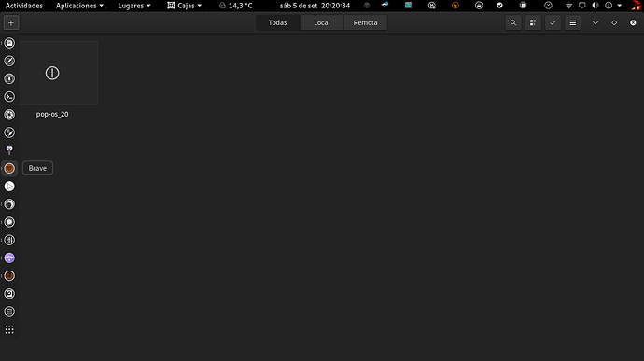Image resolution: width=644 pixels, height=361 pixels.
Task: Click the white checkmark circle tray icon
Action: [x=499, y=6]
